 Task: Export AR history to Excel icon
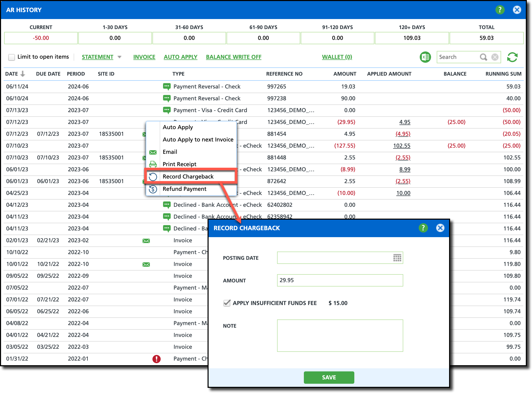click(x=425, y=57)
